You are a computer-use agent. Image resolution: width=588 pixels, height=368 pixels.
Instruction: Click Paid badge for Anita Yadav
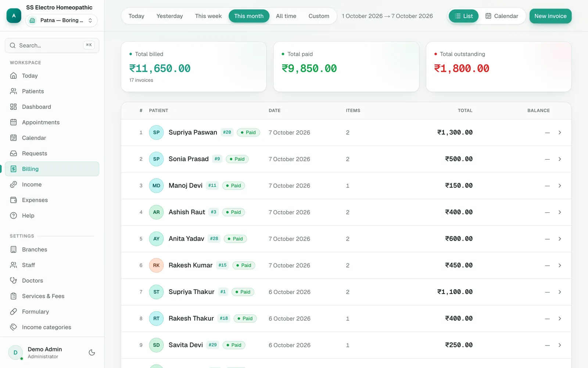pyautogui.click(x=235, y=239)
